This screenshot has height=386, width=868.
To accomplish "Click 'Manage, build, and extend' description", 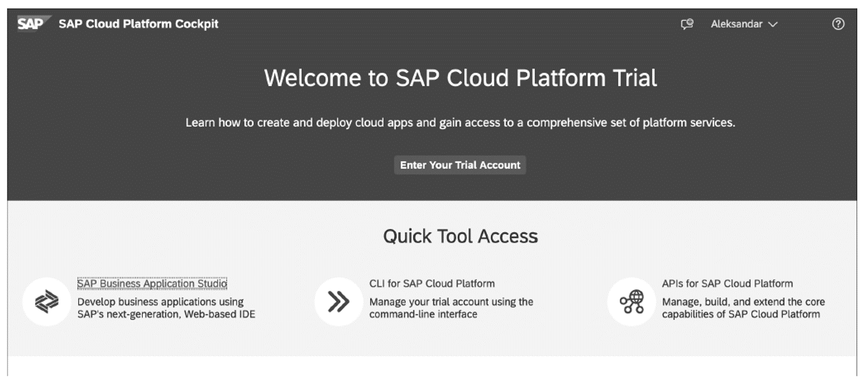I will pos(743,308).
